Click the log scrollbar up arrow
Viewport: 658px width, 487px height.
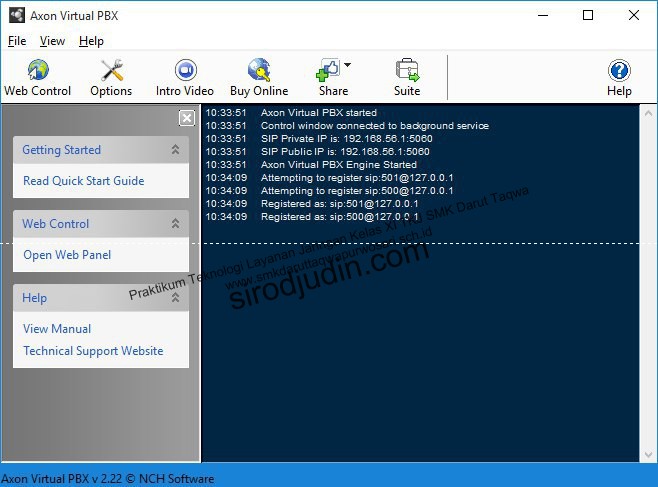[x=648, y=113]
